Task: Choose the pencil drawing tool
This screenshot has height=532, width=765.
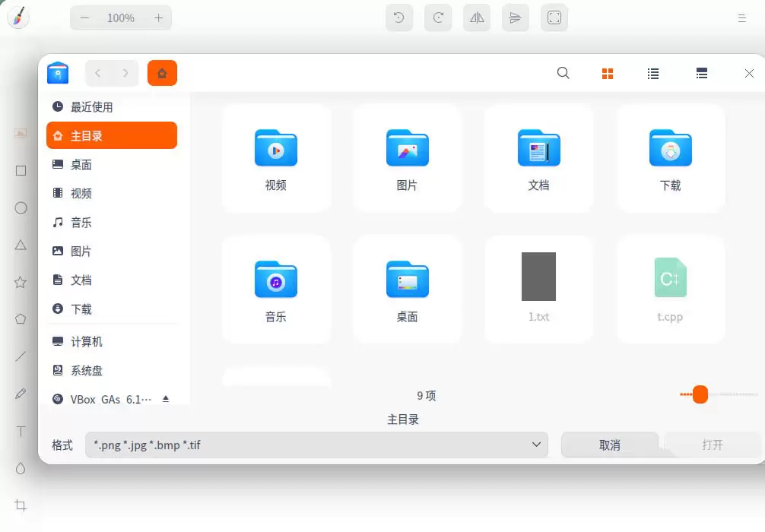Action: click(21, 394)
